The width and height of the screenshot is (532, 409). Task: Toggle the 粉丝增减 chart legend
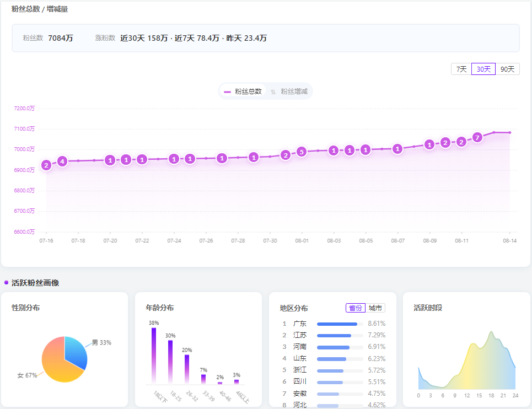point(289,92)
